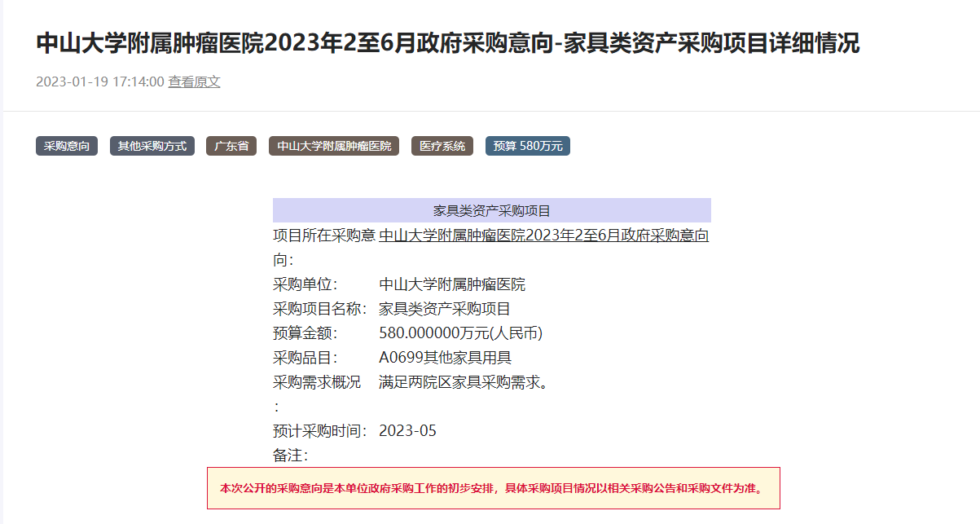Click the 项目所在采购意向: label
The height and width of the screenshot is (524, 980).
[x=324, y=248]
